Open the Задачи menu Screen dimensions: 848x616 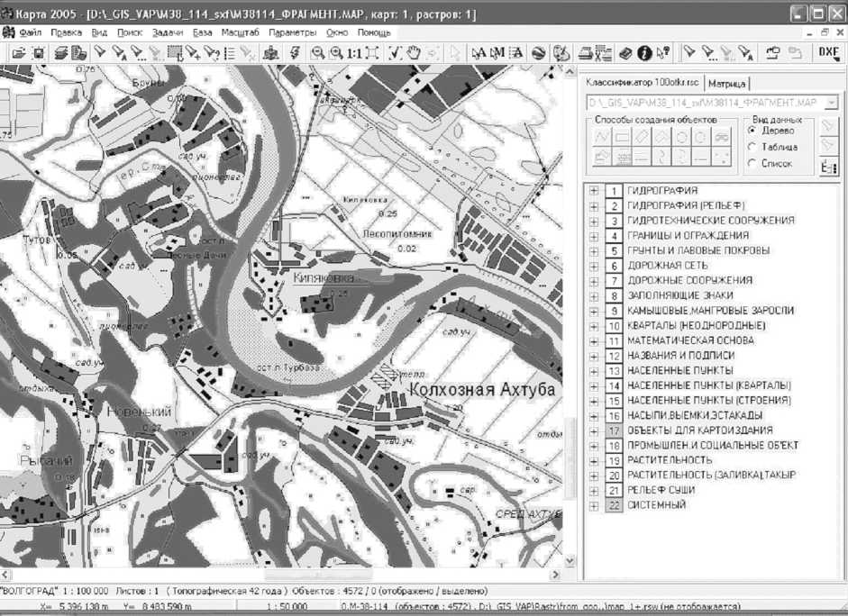[x=167, y=32]
